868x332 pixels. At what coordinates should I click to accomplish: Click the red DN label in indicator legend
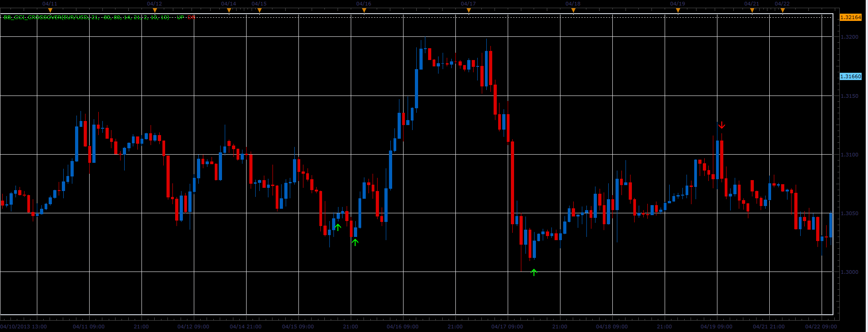point(191,17)
